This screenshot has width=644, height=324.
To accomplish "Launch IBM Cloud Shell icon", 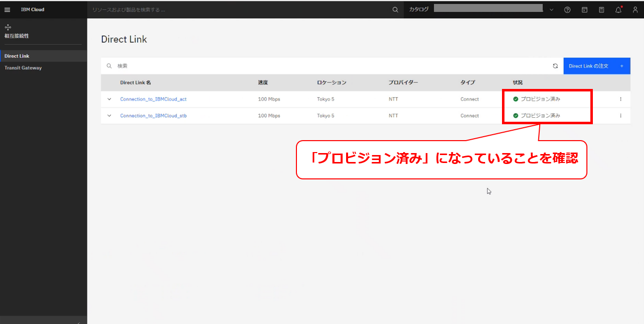I will (584, 9).
